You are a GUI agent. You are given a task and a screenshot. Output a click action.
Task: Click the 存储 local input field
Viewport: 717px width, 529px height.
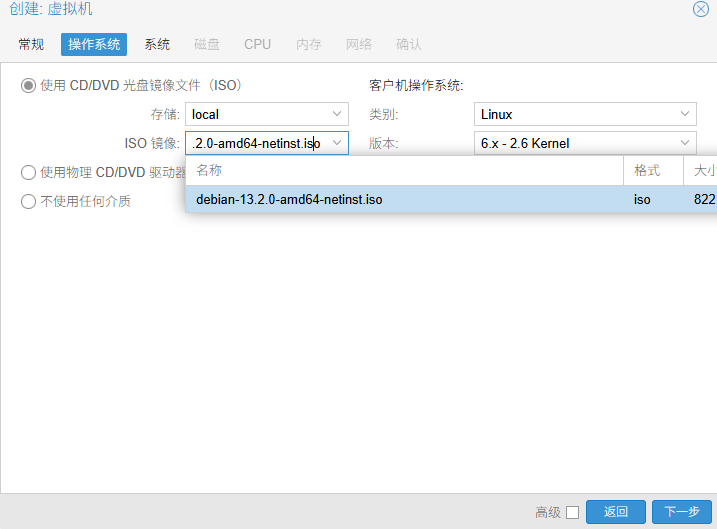pos(256,115)
